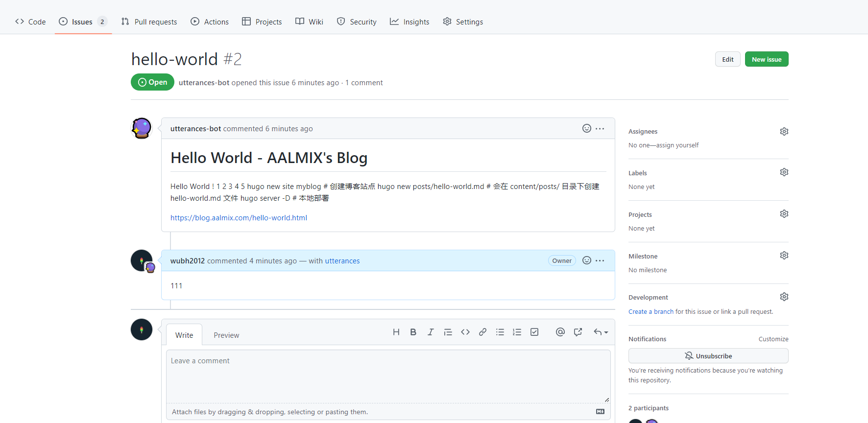This screenshot has width=868, height=423.
Task: Insert a task list checkbox
Action: click(534, 332)
